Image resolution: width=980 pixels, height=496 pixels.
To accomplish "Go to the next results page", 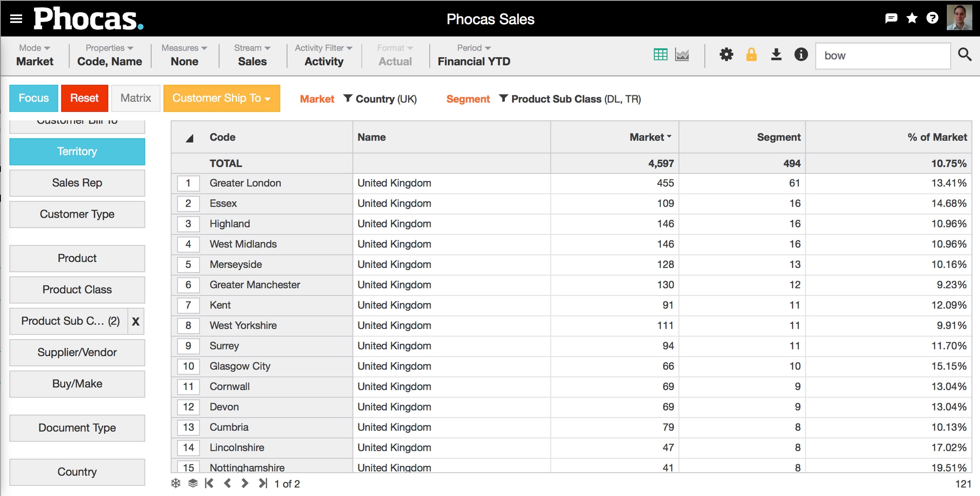I will click(x=245, y=483).
